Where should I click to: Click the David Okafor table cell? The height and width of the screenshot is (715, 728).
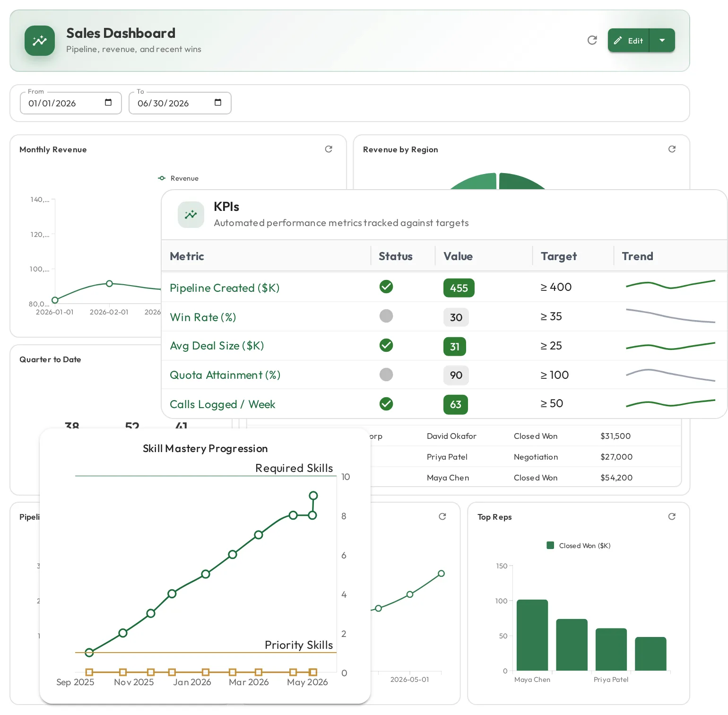pos(451,436)
